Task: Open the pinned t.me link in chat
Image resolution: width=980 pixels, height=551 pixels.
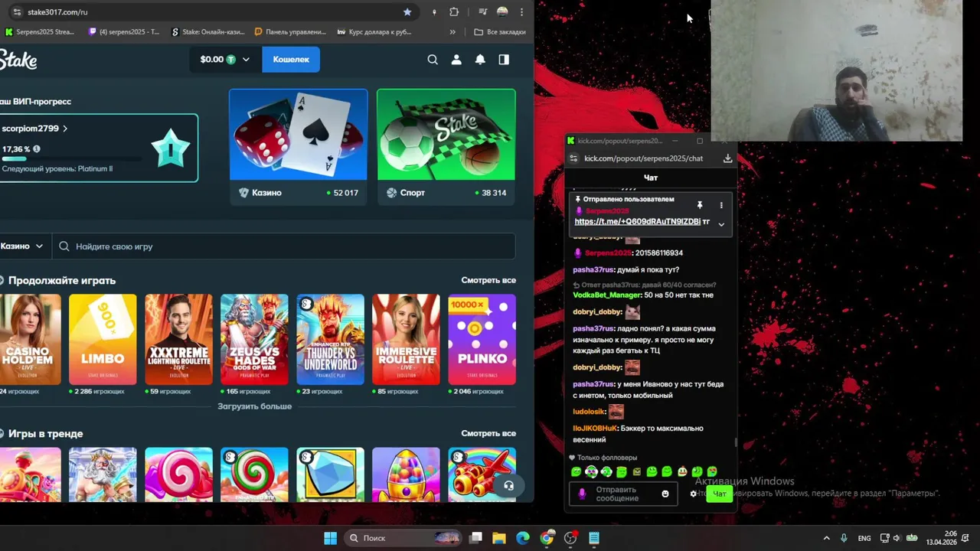Action: (637, 221)
